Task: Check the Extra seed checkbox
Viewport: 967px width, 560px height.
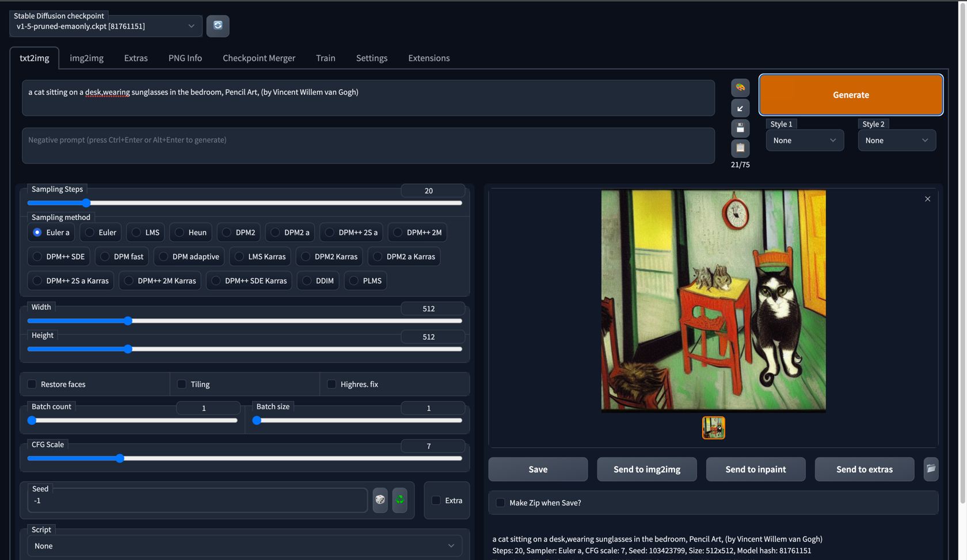Action: 436,500
